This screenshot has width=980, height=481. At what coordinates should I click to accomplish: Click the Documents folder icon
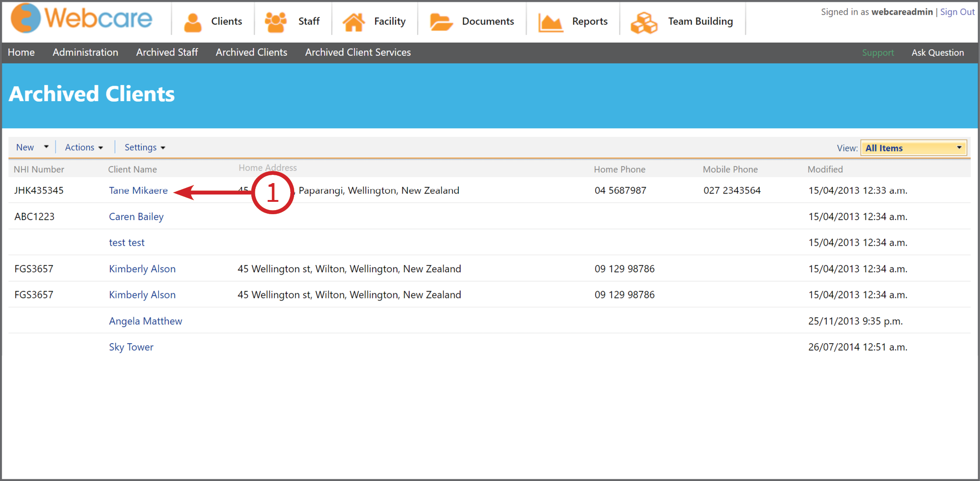(x=440, y=21)
